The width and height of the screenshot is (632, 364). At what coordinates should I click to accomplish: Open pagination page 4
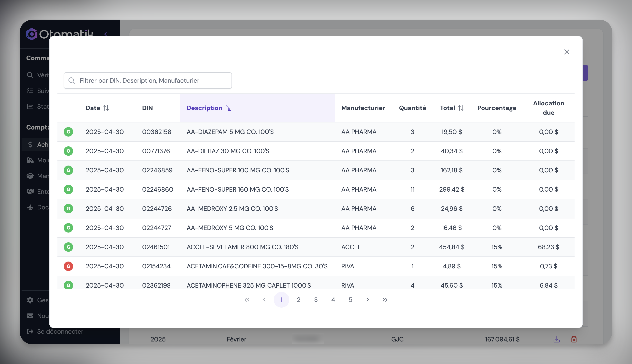click(333, 300)
